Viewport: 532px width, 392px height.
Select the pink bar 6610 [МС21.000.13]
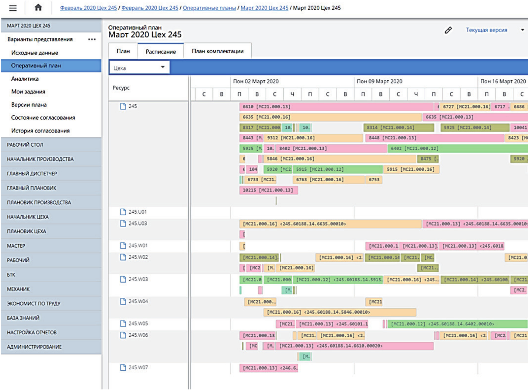point(336,107)
